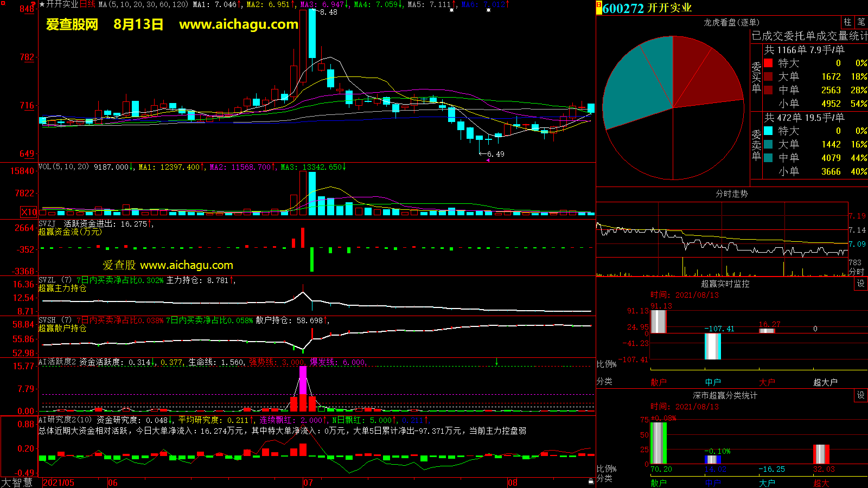Click the 08 month marker on time axis
The height and width of the screenshot is (488, 868).
point(513,483)
